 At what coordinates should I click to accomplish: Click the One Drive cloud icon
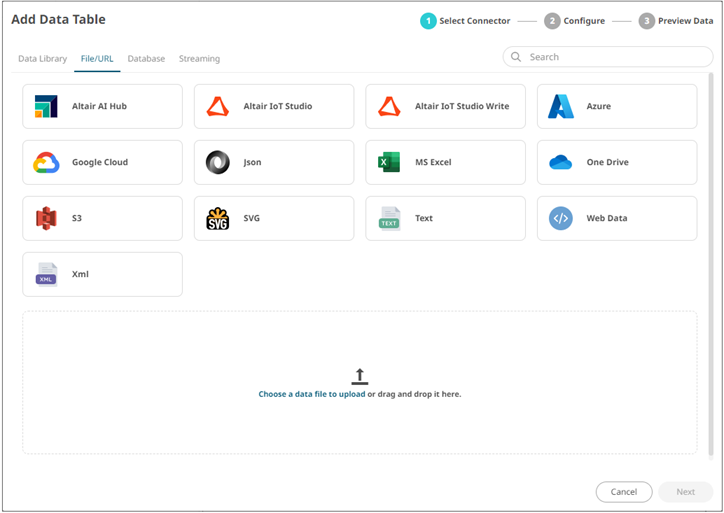click(561, 163)
